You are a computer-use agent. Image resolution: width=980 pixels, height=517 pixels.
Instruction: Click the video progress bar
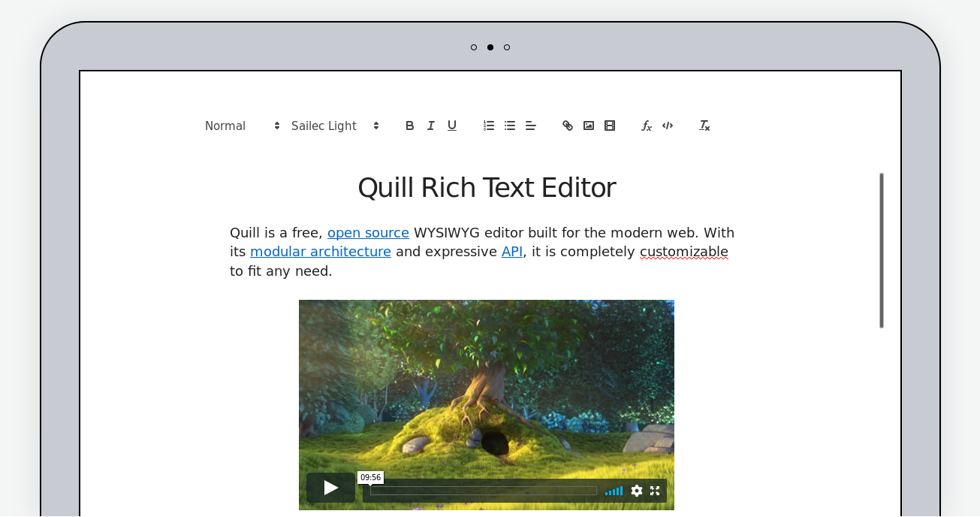[484, 491]
